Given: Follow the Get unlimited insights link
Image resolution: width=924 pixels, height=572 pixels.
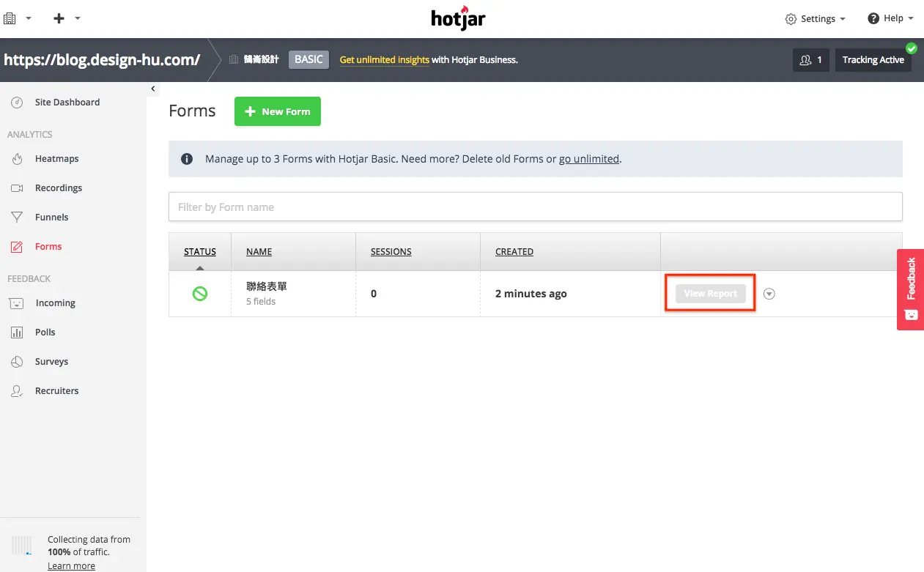Looking at the screenshot, I should coord(385,60).
